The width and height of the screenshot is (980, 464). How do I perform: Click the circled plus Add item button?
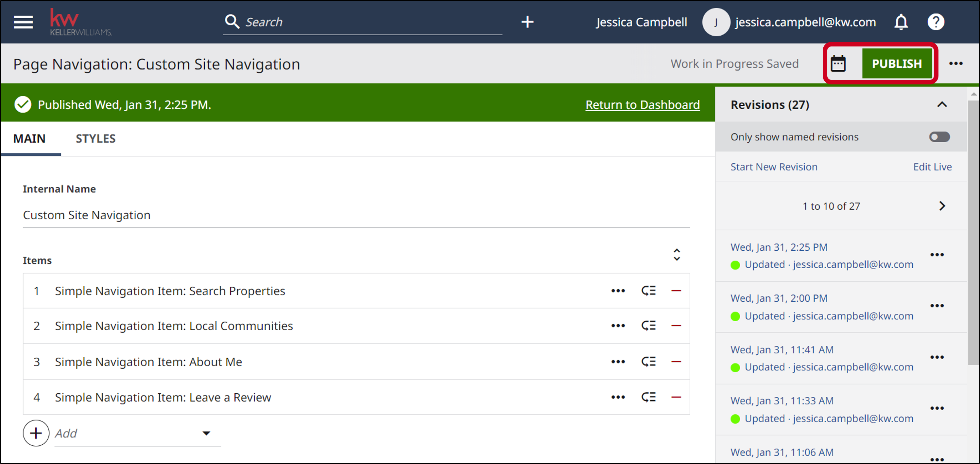pos(36,433)
